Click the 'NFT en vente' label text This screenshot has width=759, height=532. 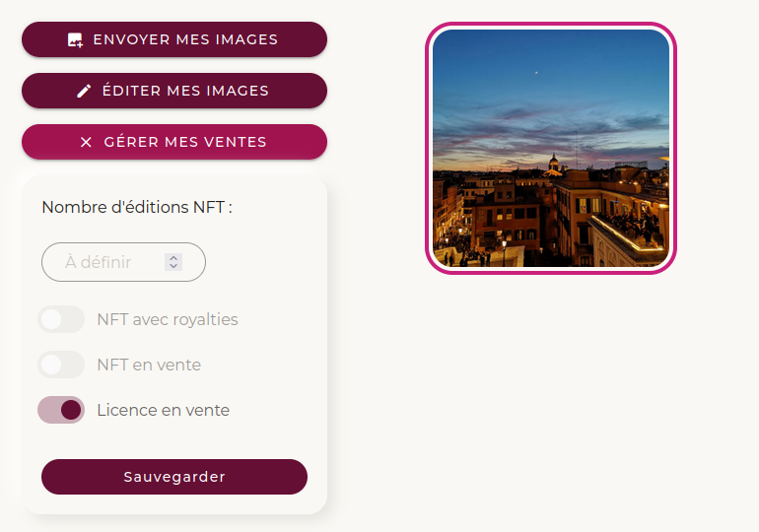(149, 365)
